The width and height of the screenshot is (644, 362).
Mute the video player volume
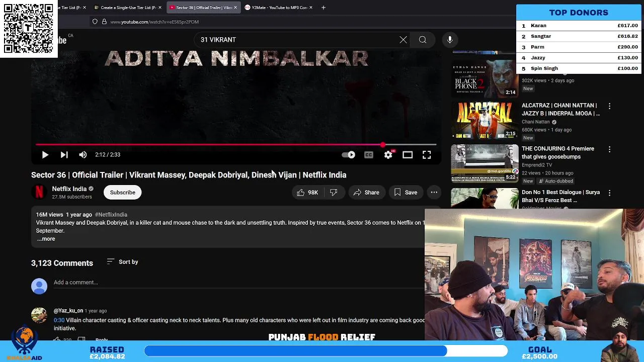83,155
